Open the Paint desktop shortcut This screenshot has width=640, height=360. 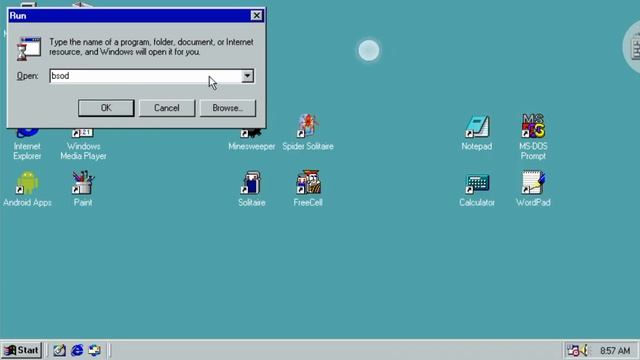point(83,189)
